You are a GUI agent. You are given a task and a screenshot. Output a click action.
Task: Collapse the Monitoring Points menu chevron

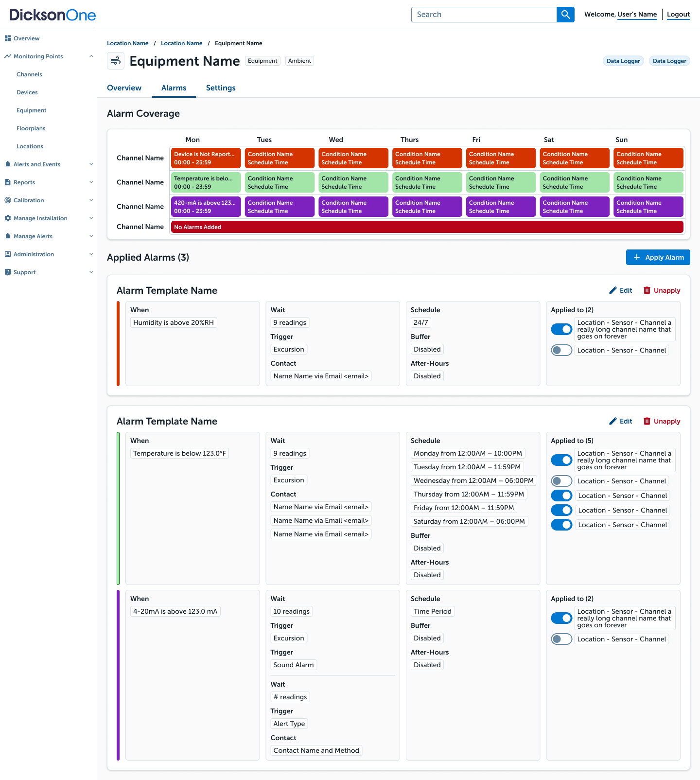(91, 56)
